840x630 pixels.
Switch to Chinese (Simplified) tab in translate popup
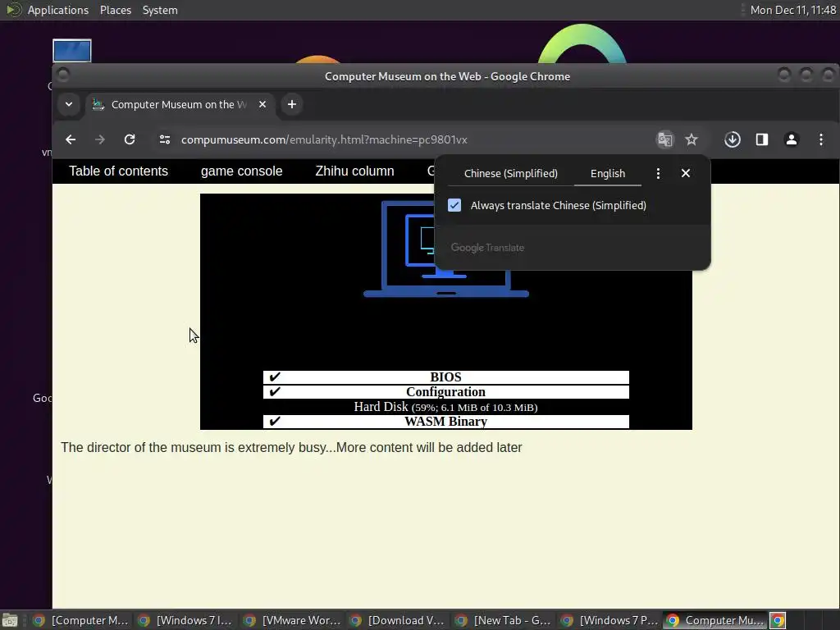(510, 174)
